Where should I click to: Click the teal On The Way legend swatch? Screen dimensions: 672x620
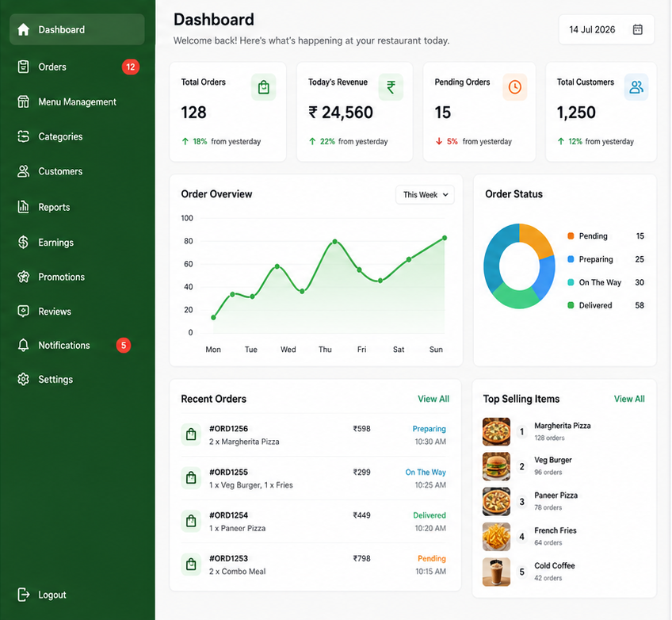click(571, 282)
